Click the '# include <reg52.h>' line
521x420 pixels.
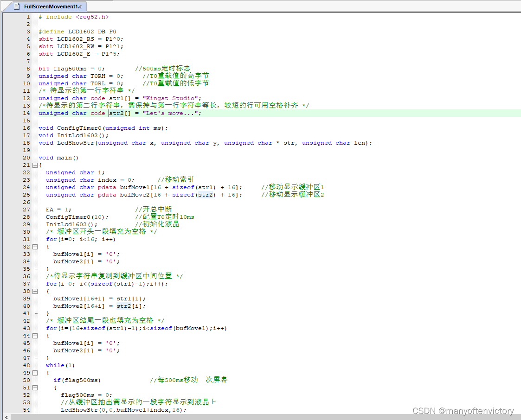tap(74, 17)
